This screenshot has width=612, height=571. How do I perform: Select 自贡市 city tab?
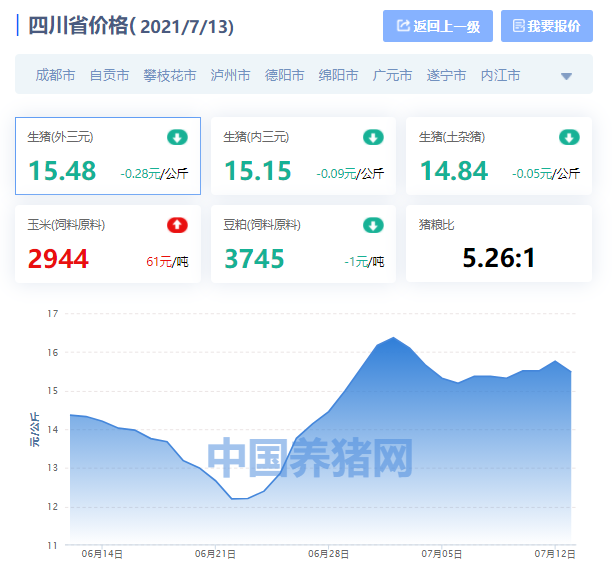coord(109,75)
